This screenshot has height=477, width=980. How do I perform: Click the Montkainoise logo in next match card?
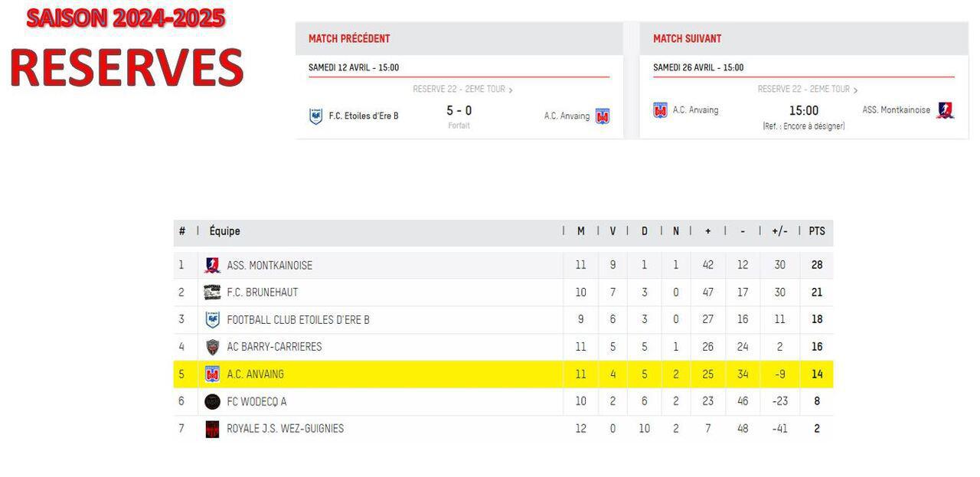[945, 110]
